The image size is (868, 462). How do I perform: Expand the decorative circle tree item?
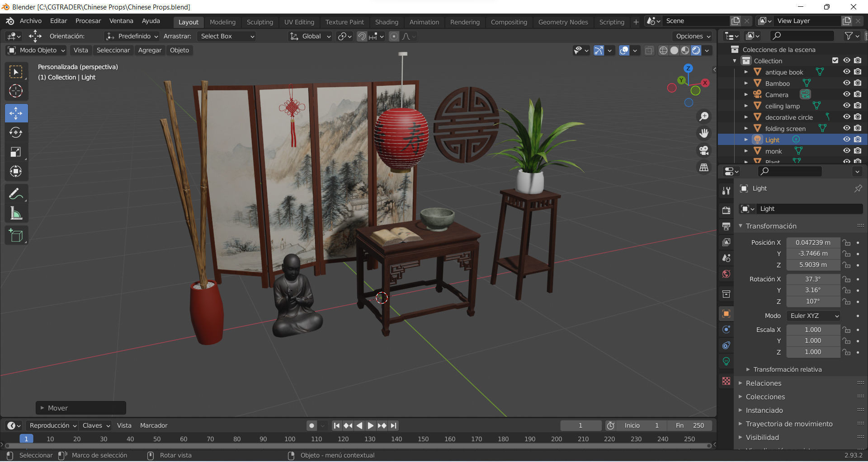point(746,117)
